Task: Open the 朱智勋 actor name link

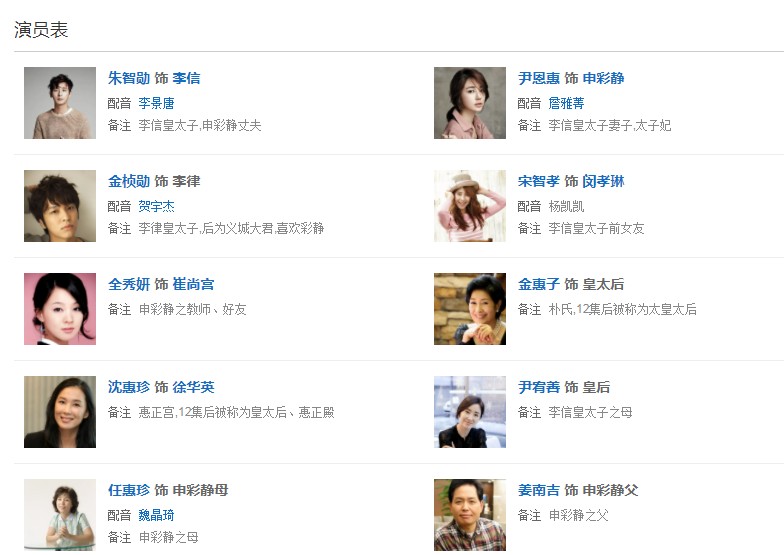Action: 129,78
